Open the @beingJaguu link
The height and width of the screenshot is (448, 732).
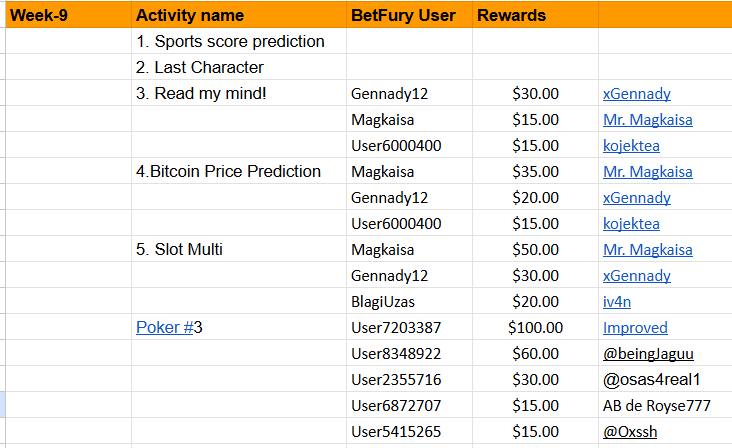[648, 354]
